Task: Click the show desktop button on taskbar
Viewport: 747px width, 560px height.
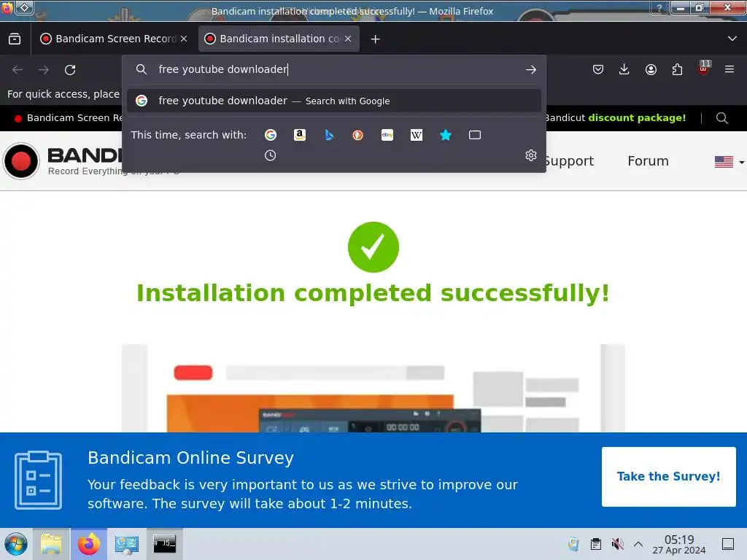Action: coord(727,544)
